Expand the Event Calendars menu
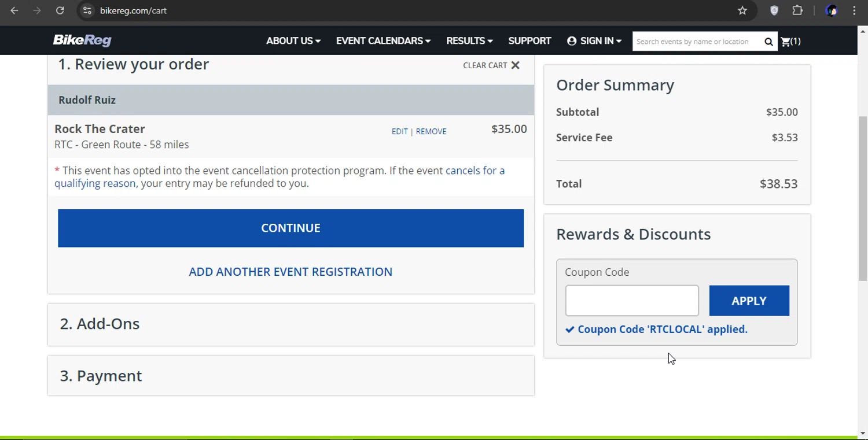Screen dimensions: 868x440 [383, 41]
